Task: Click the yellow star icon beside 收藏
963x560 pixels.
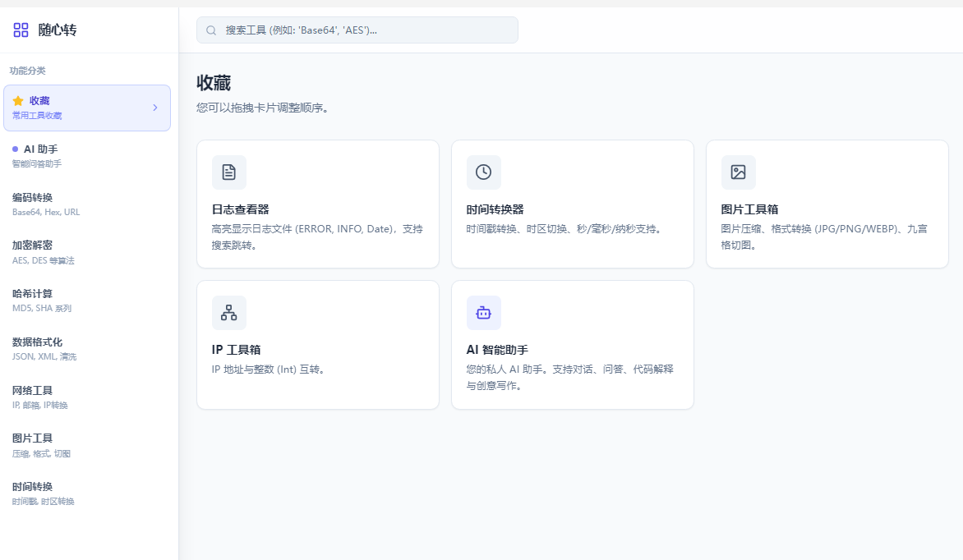Action: point(18,101)
